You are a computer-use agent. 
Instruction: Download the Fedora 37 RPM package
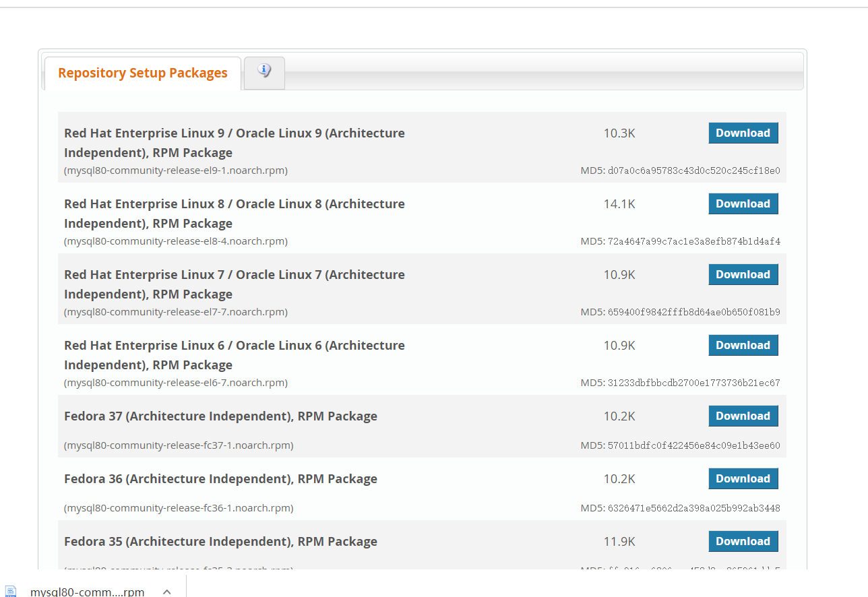(x=743, y=416)
